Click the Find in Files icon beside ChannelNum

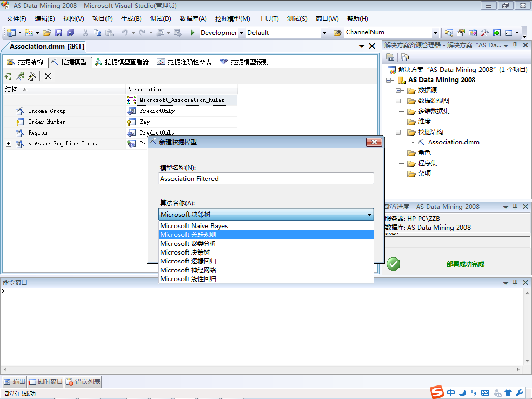(x=337, y=33)
